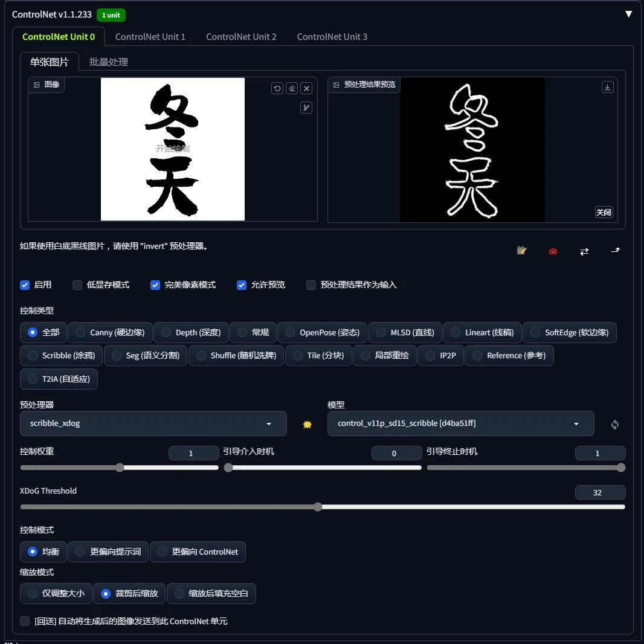The width and height of the screenshot is (644, 644).
Task: Select Canny (硬边缘) control type
Action: click(x=110, y=333)
